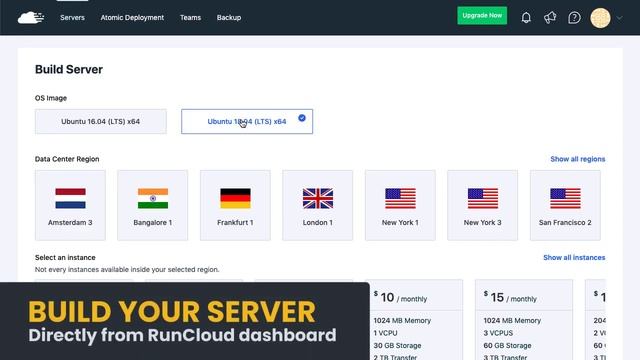Click the RunCloud cloud logo
Viewport: 640px width, 360px height.
click(x=31, y=18)
